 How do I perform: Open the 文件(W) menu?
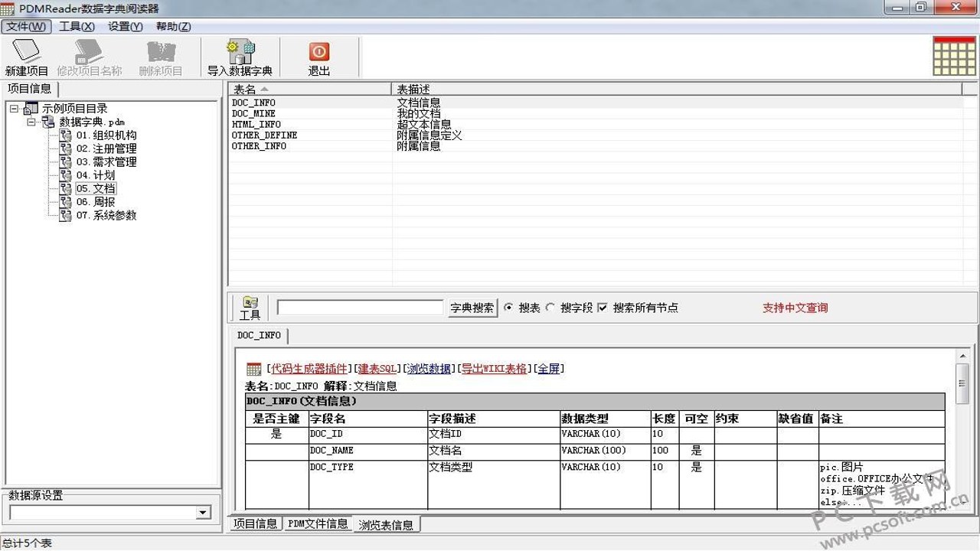tap(26, 26)
